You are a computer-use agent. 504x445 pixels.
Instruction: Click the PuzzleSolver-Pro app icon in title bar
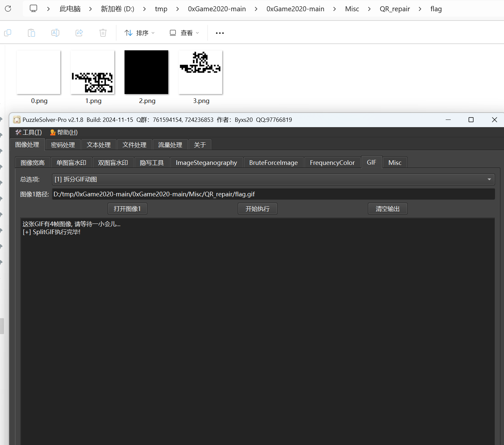pyautogui.click(x=17, y=120)
